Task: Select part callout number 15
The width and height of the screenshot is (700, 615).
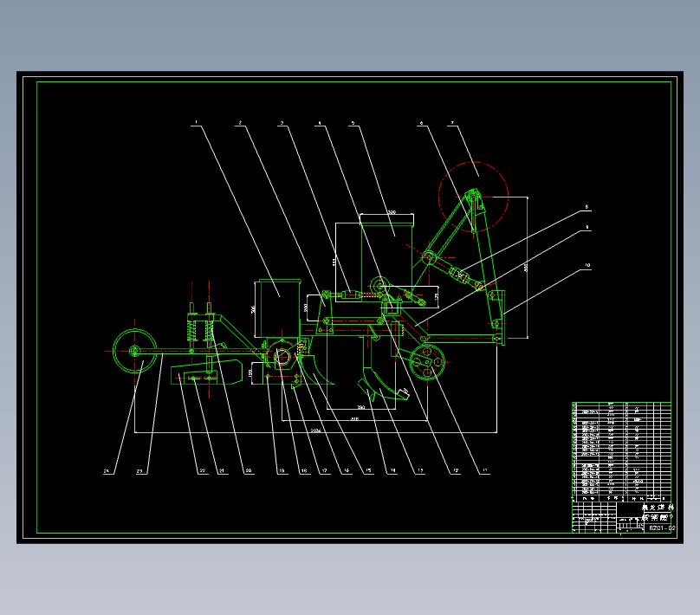Action: coord(368,470)
